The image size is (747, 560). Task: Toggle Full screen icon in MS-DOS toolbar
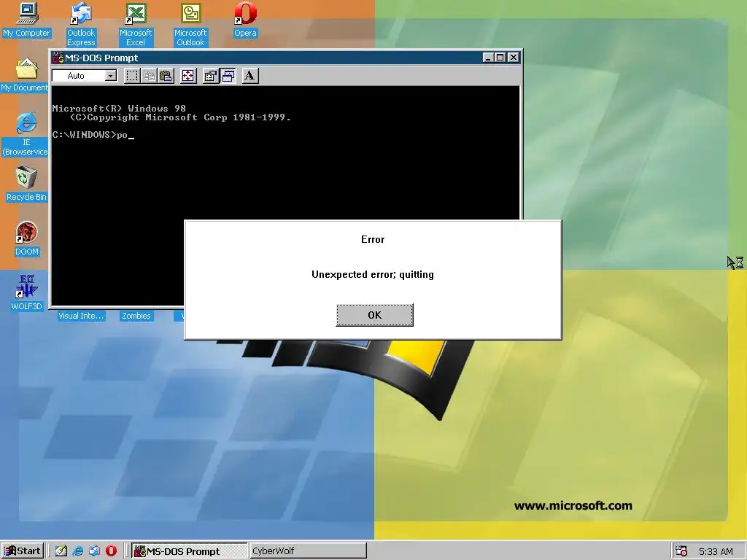pos(188,76)
